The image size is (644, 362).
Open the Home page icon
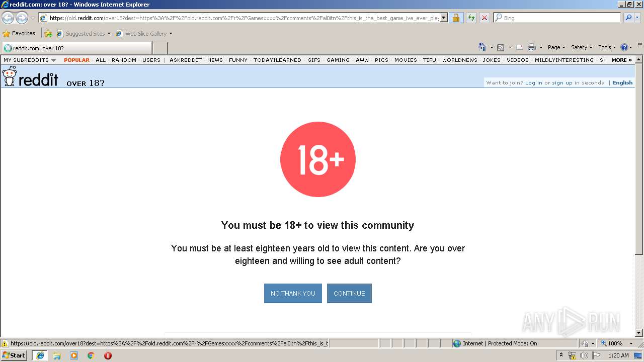pyautogui.click(x=482, y=47)
